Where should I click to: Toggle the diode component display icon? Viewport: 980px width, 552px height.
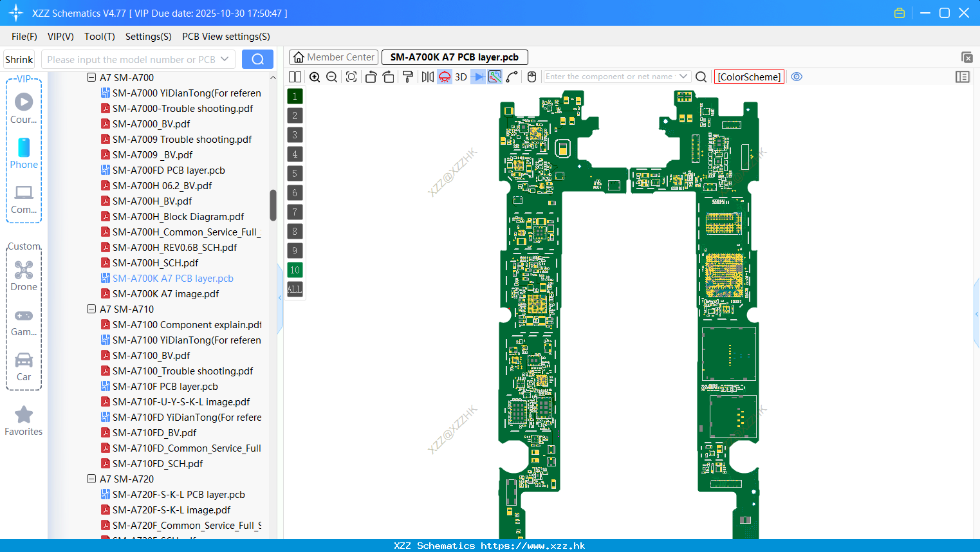pyautogui.click(x=478, y=77)
